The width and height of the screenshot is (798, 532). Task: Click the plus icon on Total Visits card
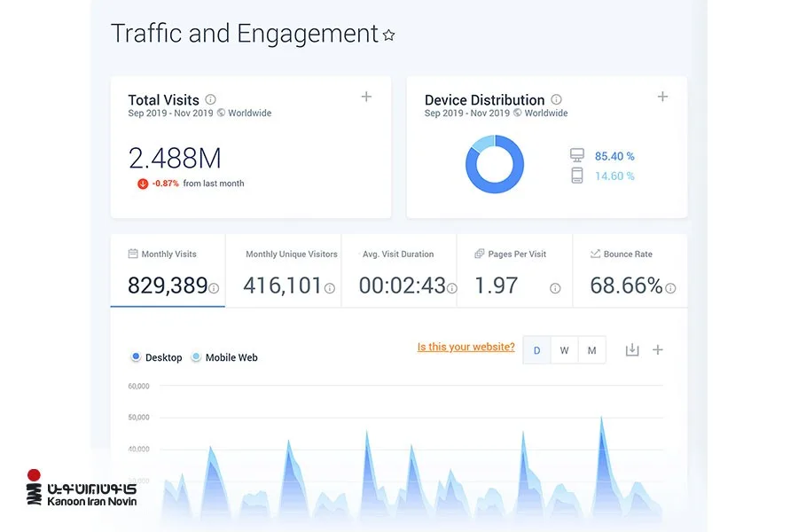pos(366,97)
